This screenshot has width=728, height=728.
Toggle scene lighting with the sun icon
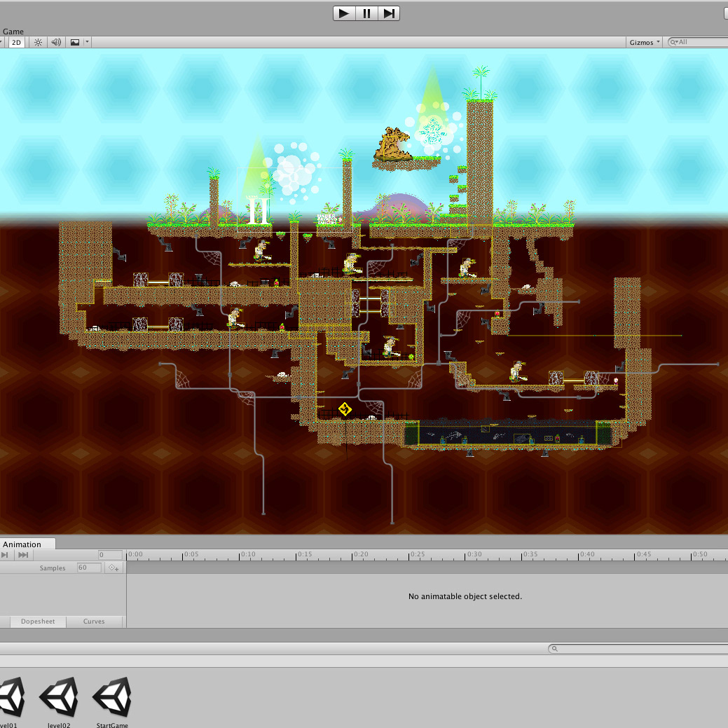tap(38, 42)
